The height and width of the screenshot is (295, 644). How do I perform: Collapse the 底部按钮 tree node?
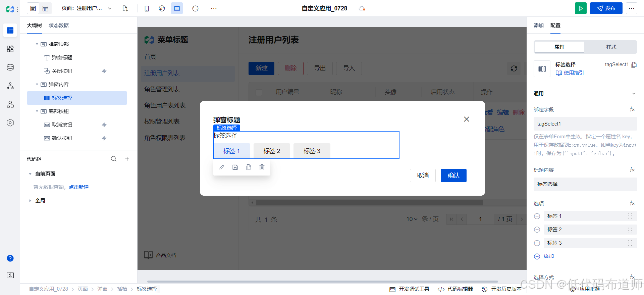37,111
